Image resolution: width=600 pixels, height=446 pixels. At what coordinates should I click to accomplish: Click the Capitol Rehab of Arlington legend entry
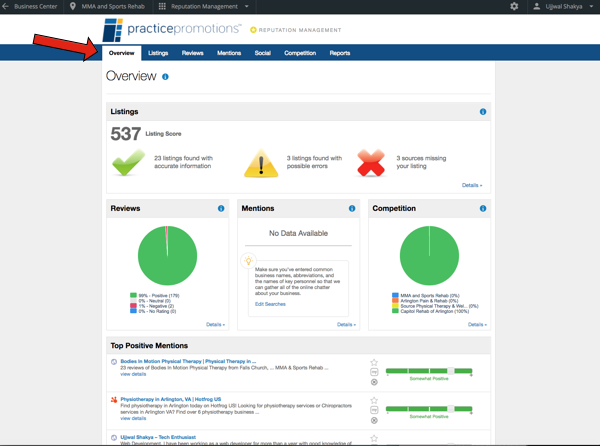click(x=435, y=311)
